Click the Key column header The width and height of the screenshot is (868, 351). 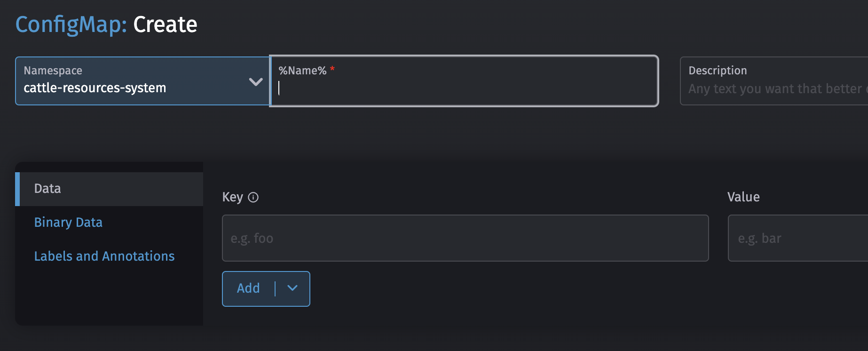pos(233,197)
